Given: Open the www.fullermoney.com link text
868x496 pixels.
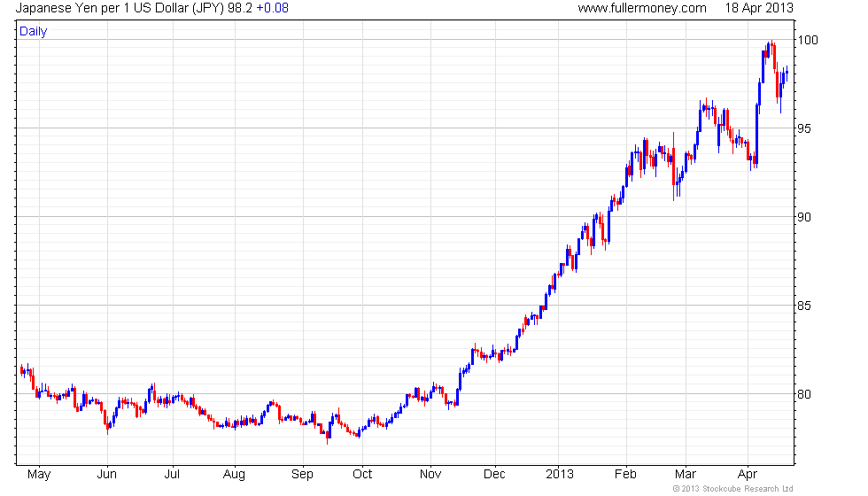Looking at the screenshot, I should [x=642, y=8].
